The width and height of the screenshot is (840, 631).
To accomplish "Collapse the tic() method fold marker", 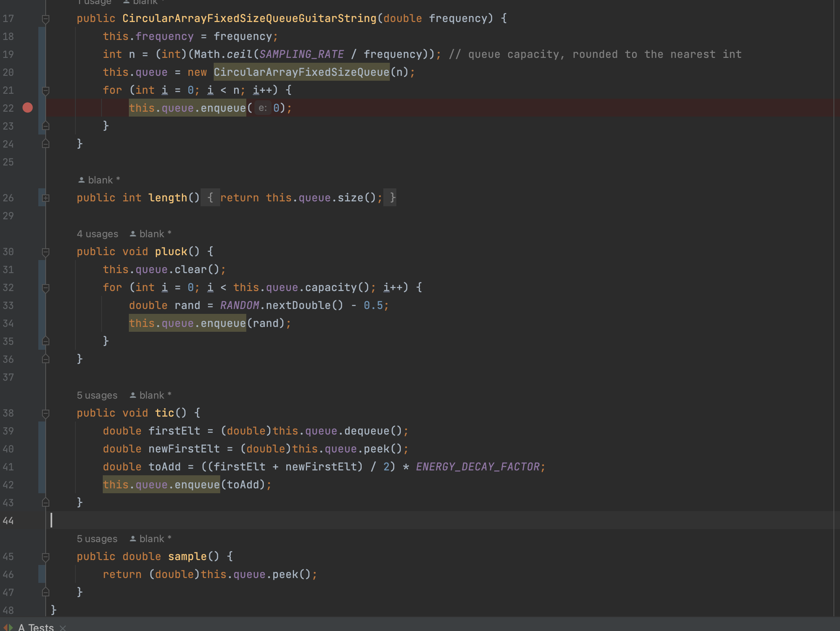I will 46,413.
